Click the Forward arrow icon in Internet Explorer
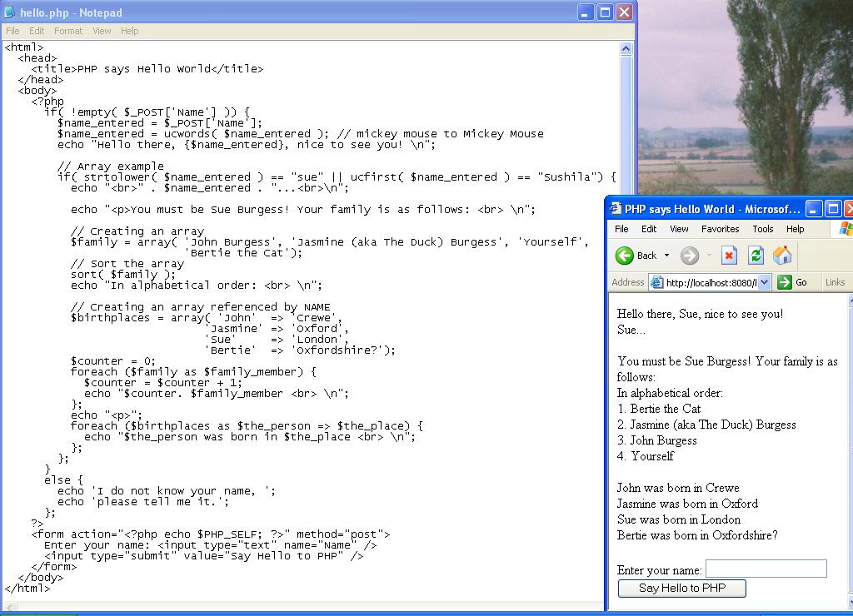 689,256
